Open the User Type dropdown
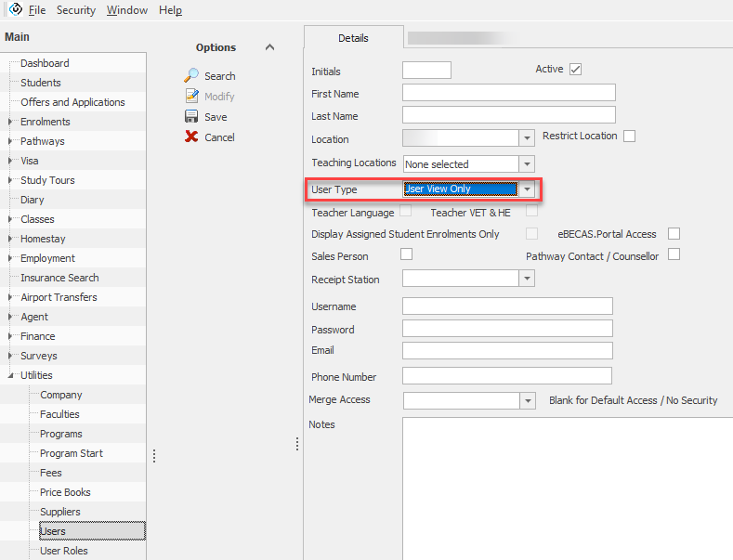 pyautogui.click(x=528, y=189)
